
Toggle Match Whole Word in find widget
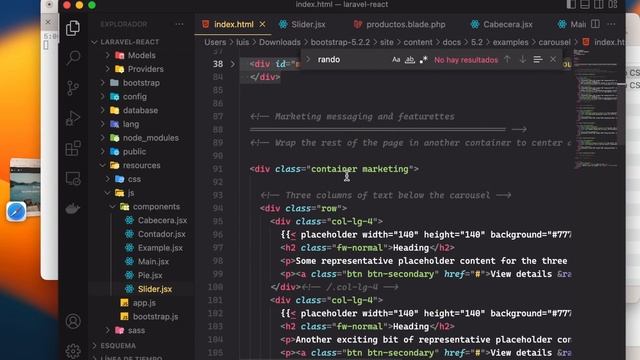coord(410,60)
